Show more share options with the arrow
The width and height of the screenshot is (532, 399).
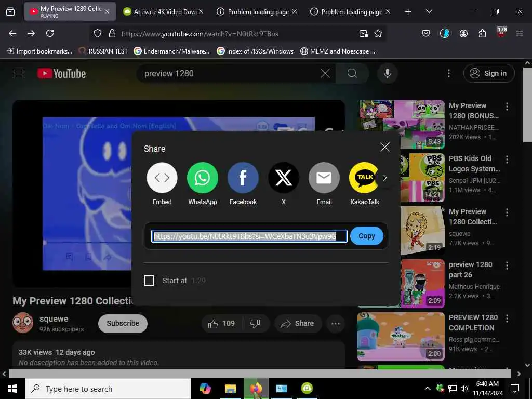[x=385, y=178]
